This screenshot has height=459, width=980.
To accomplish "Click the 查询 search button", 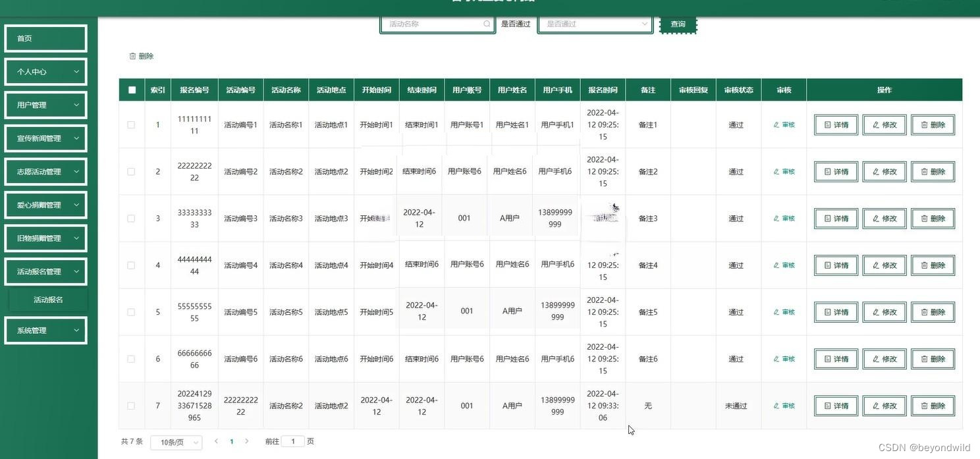I will 678,24.
